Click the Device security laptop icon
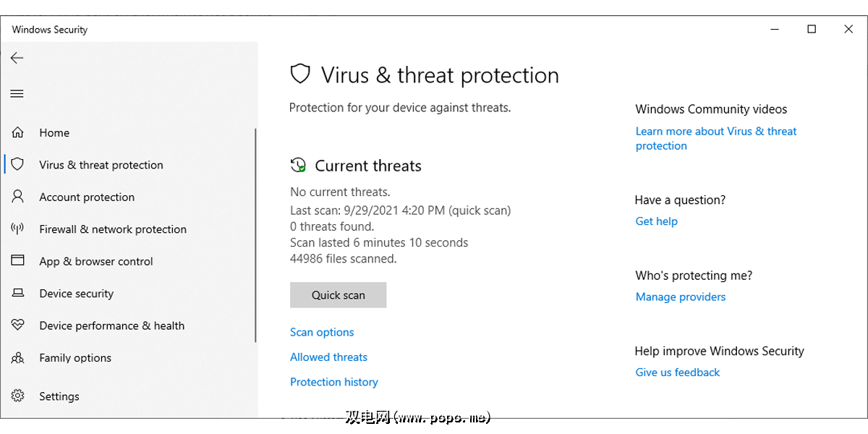 pos(17,294)
